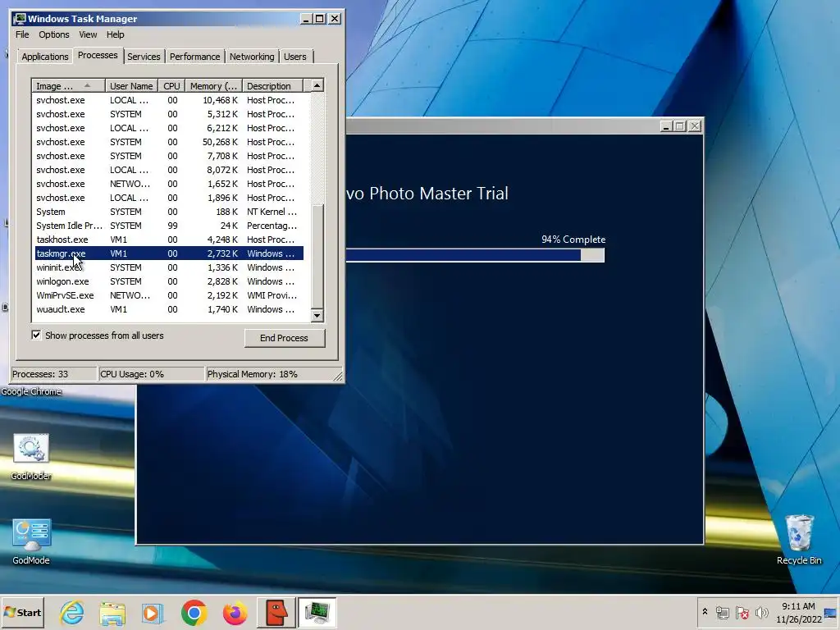840x630 pixels.
Task: Minimize the Windows Task Manager window
Action: pyautogui.click(x=306, y=19)
